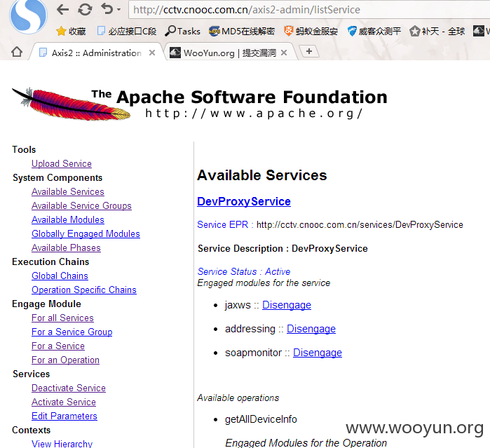Click the getAllDeviceInfo operation text
The image size is (490, 448).
click(261, 419)
